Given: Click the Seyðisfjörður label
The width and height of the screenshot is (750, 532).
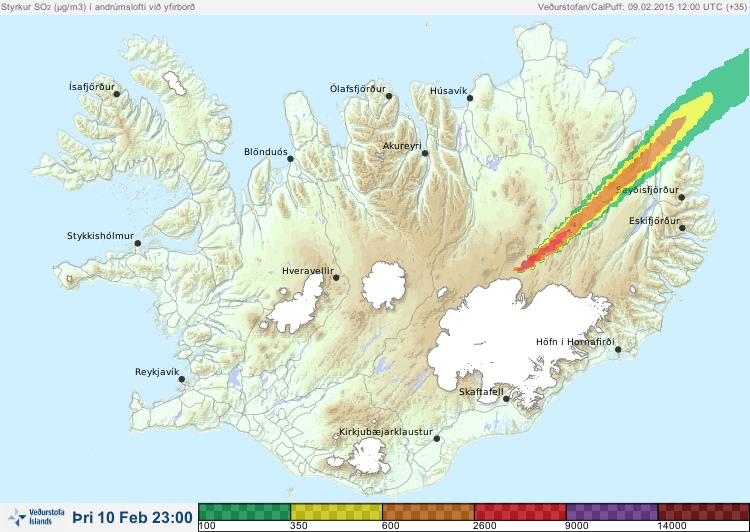Looking at the screenshot, I should coord(647,190).
